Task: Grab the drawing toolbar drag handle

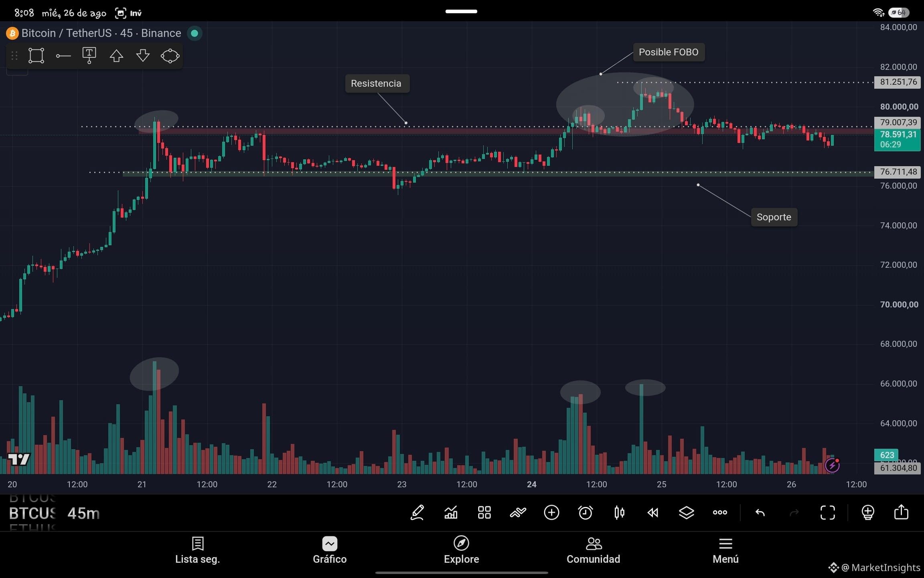Action: tap(14, 56)
